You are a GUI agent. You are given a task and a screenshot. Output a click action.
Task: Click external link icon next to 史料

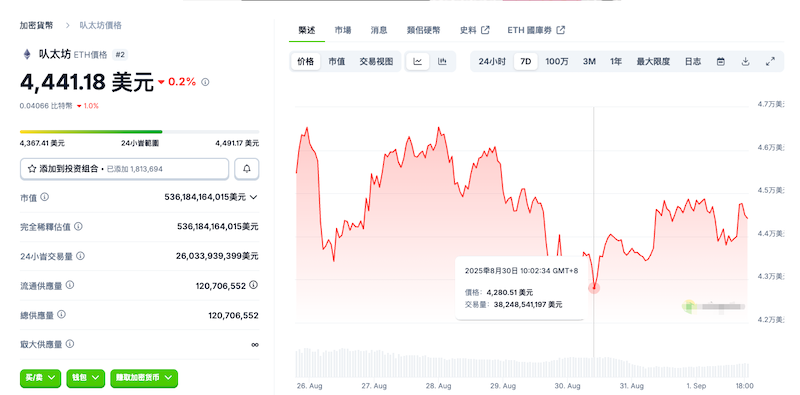(x=486, y=30)
